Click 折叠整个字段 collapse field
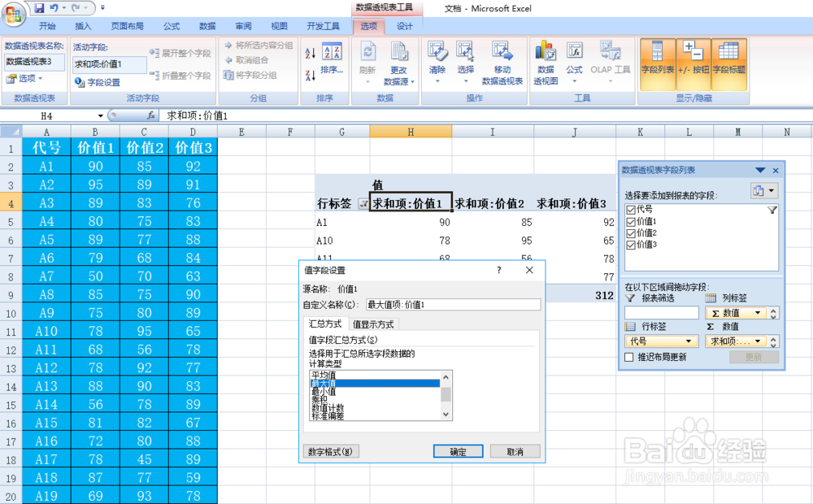Screen dimensions: 813x504 [x=180, y=76]
